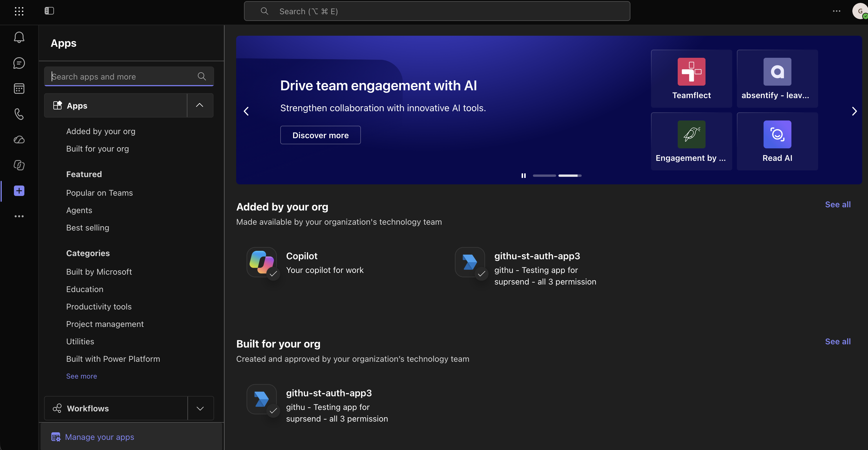Open Calls phone icon in left rail

pos(19,114)
